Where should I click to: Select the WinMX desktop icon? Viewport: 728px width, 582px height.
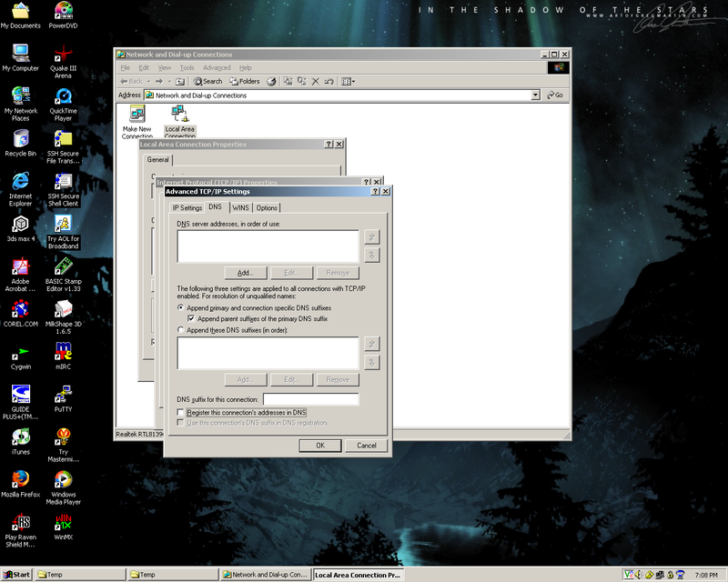click(63, 527)
